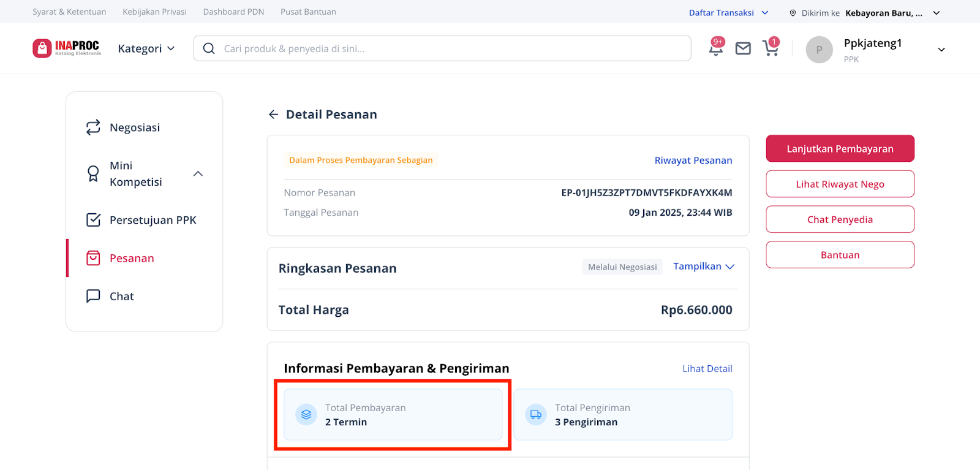
Task: Click the Informasi Pembayaran & Pengiriman heading
Action: tap(396, 368)
